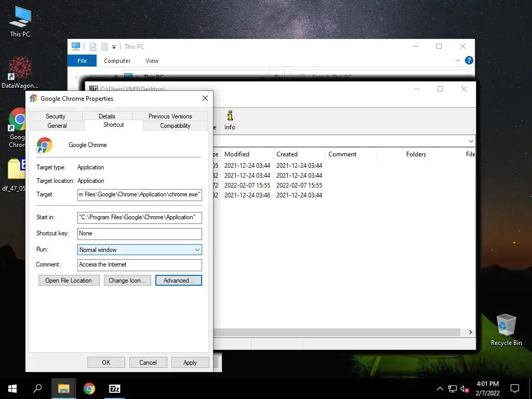This screenshot has width=532, height=399.
Task: Open DataWagon desktop shortcut icon
Action: pos(20,72)
